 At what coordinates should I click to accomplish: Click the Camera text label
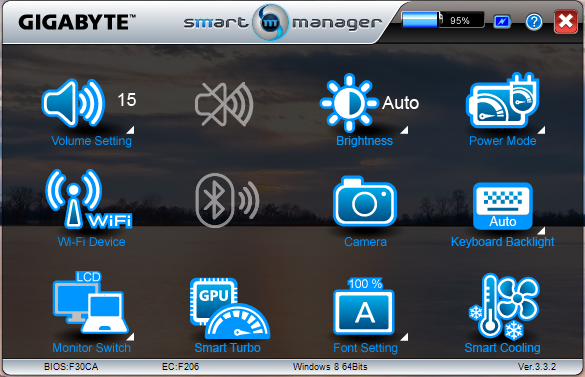coord(365,242)
